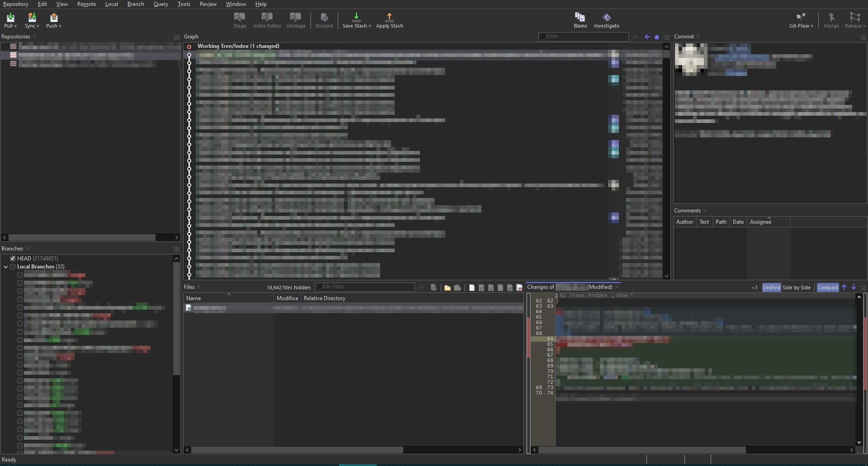Toggle regex mode beside the Graph filter

[634, 37]
